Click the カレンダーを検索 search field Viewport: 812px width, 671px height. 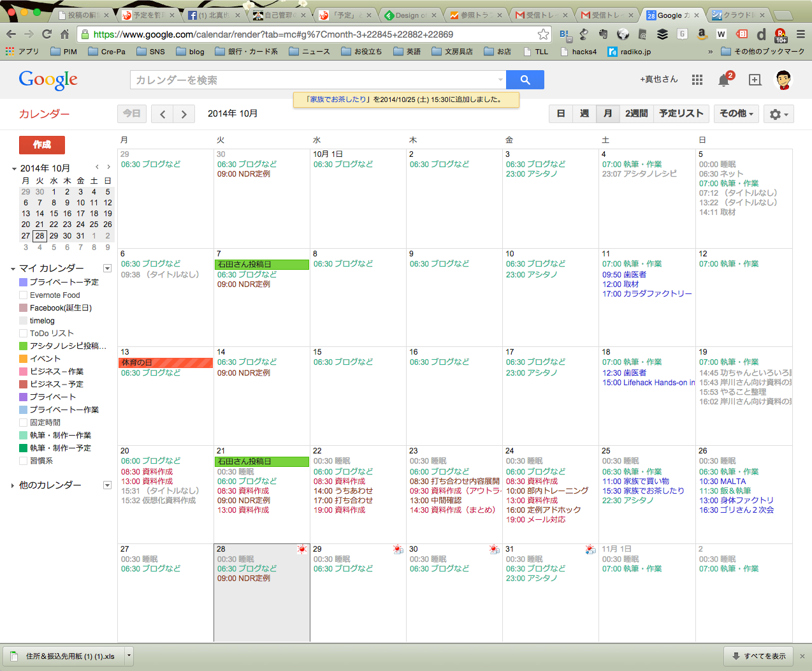[x=315, y=80]
